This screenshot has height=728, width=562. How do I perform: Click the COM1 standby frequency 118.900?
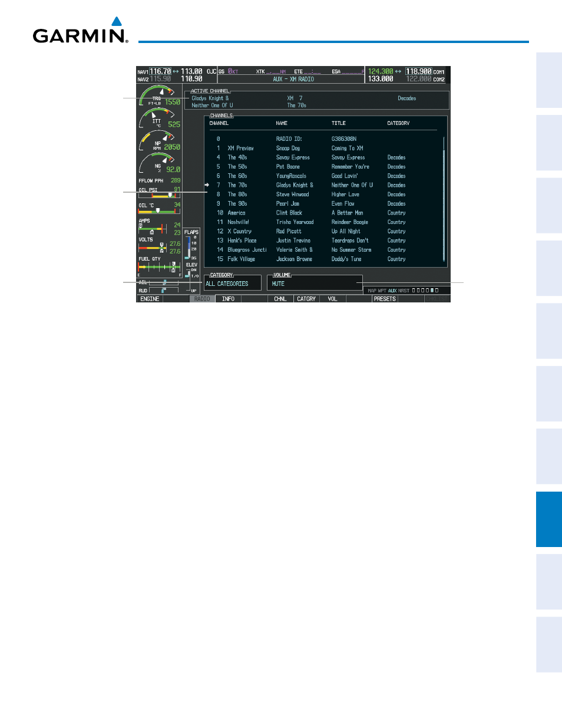tap(418, 71)
